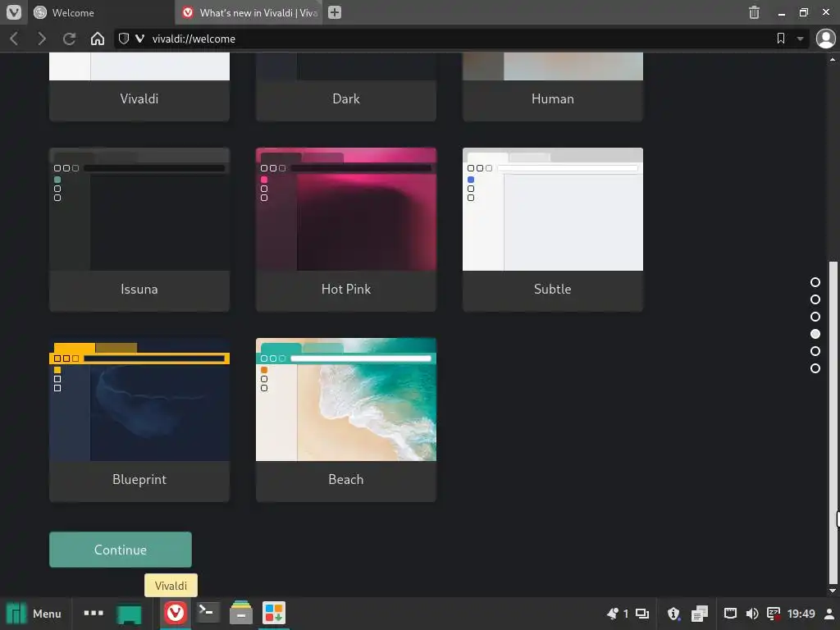
Task: Focus the vivaldi://welcome address field
Action: pos(461,39)
